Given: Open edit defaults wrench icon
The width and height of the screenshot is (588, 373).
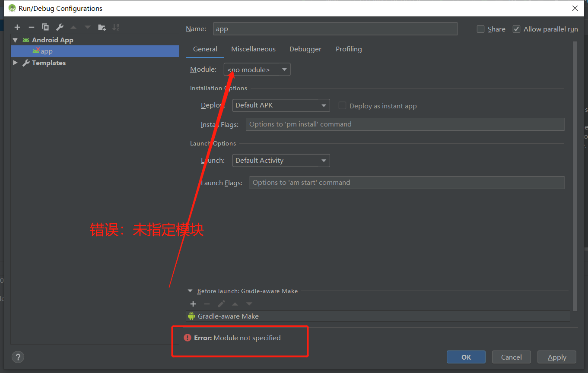Looking at the screenshot, I should [x=60, y=27].
